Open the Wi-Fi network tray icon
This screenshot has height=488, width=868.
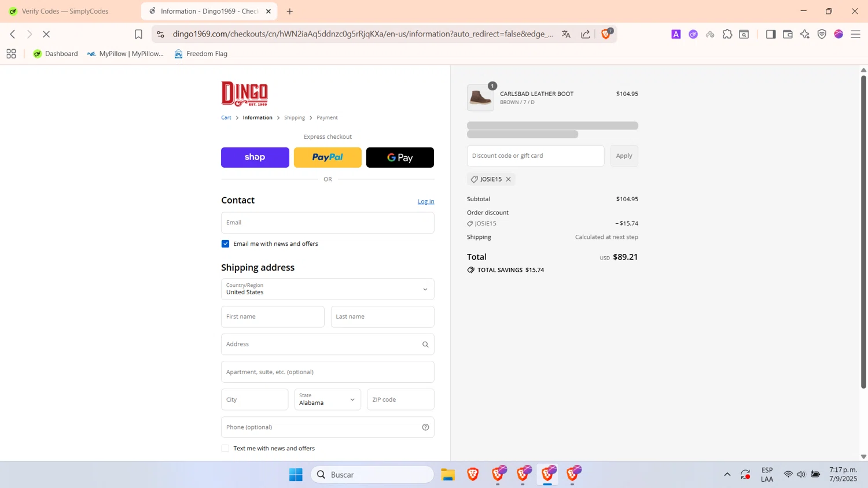click(x=788, y=475)
